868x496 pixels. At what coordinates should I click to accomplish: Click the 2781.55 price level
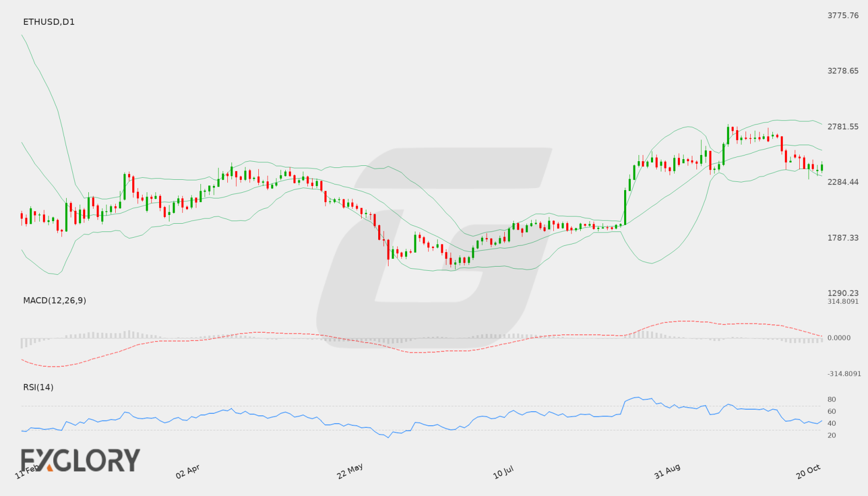[x=843, y=127]
